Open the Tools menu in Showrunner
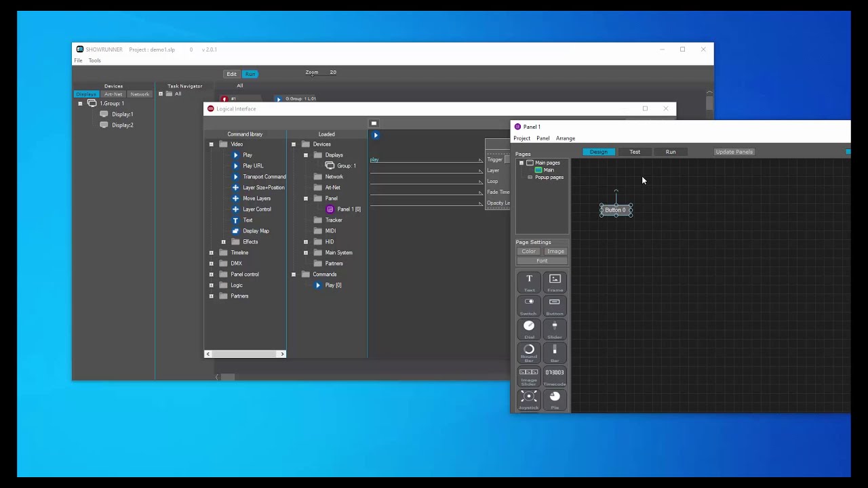This screenshot has height=488, width=868. pyautogui.click(x=94, y=61)
